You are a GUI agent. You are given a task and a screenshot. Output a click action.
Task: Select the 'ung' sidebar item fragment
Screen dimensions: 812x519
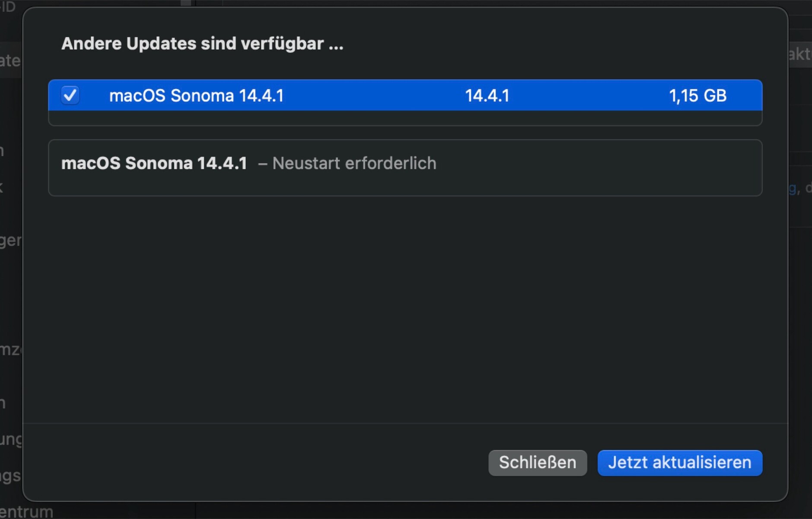(x=10, y=439)
